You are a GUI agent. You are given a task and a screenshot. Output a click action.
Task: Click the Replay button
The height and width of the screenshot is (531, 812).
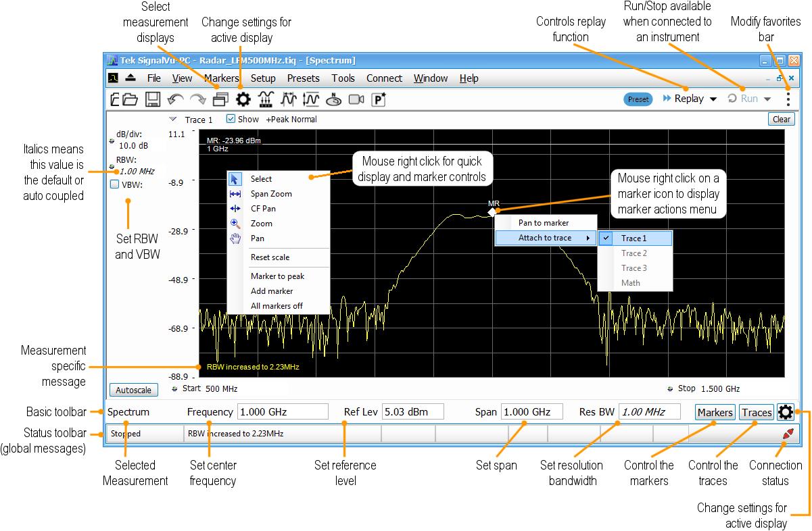[x=683, y=99]
